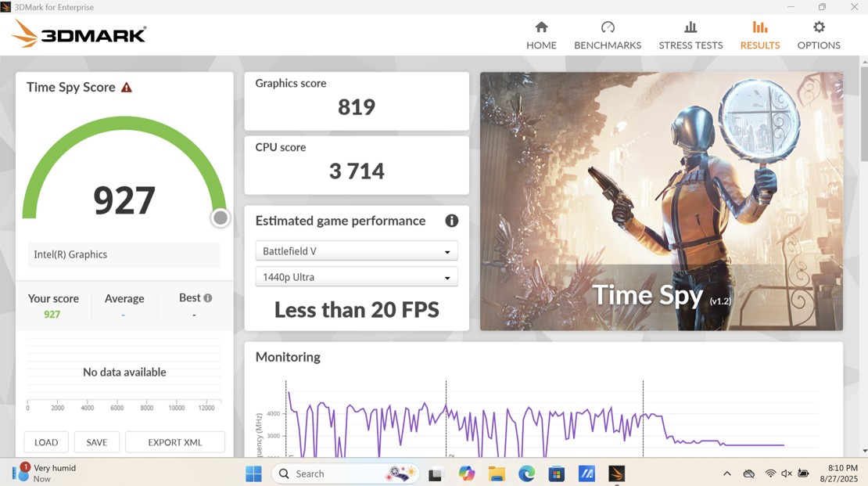This screenshot has width=868, height=486.
Task: Open the Home screen
Action: click(x=541, y=34)
